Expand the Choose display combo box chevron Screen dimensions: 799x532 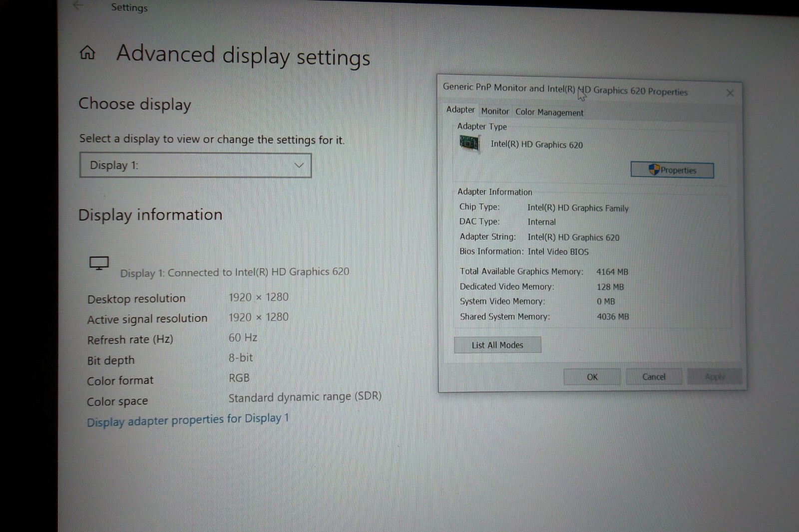pyautogui.click(x=299, y=165)
